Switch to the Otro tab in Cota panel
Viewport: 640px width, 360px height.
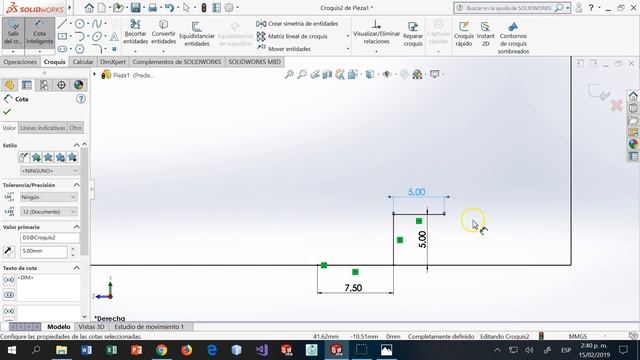click(x=75, y=128)
